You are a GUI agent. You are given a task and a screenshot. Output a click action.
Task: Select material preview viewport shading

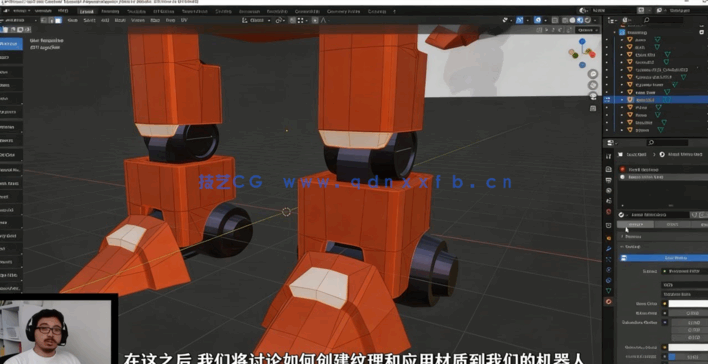coord(580,20)
